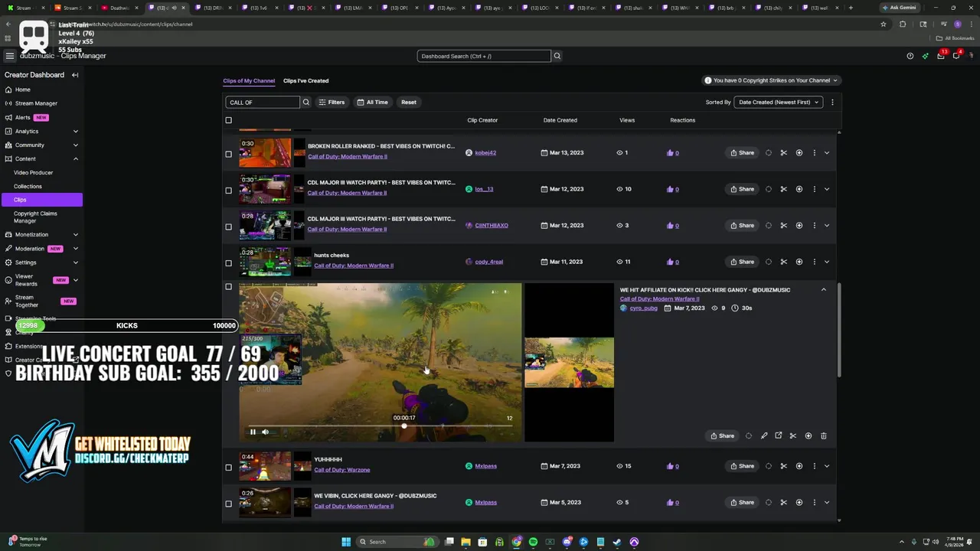980x551 pixels.
Task: Click into the CALL OF clip search field
Action: pyautogui.click(x=263, y=102)
